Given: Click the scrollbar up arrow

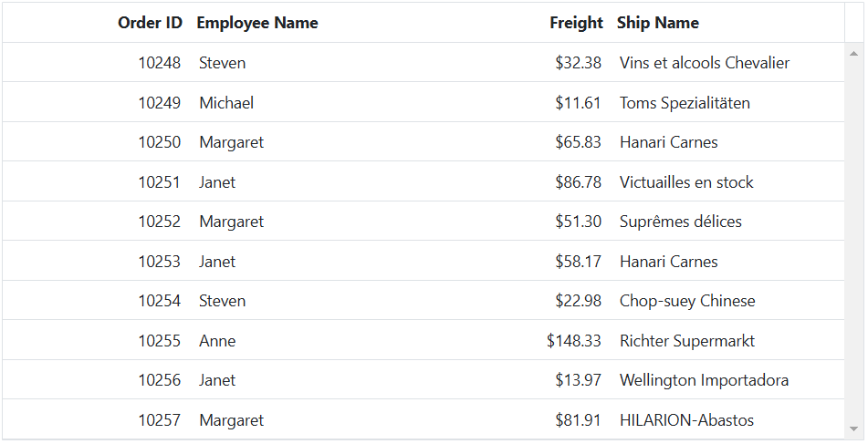Looking at the screenshot, I should pos(853,54).
